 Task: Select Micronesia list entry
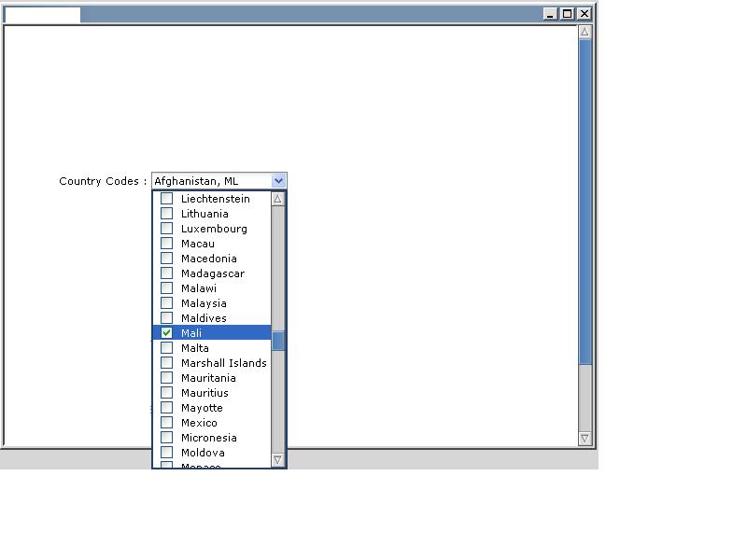tap(208, 438)
